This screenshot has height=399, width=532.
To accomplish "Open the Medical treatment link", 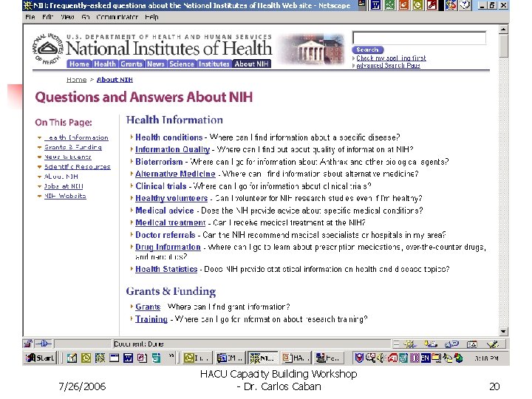I will [171, 222].
